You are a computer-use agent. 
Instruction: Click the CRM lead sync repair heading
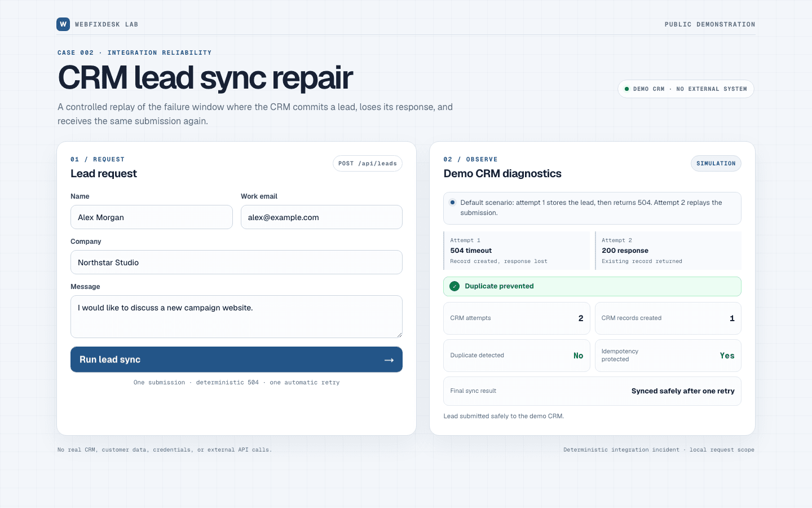click(x=205, y=77)
